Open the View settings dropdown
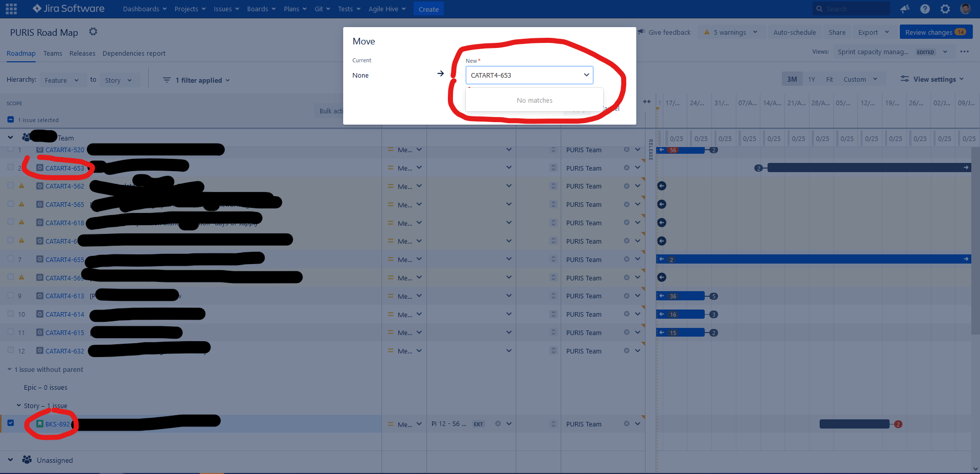 click(x=932, y=79)
